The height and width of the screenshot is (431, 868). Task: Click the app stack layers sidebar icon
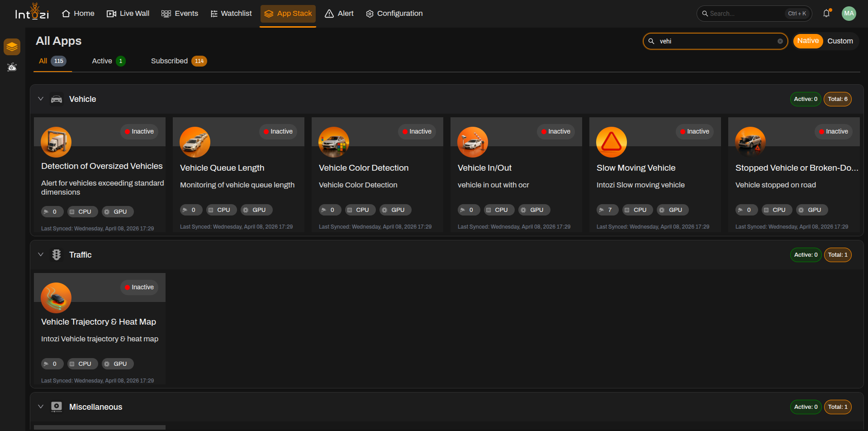coord(12,47)
